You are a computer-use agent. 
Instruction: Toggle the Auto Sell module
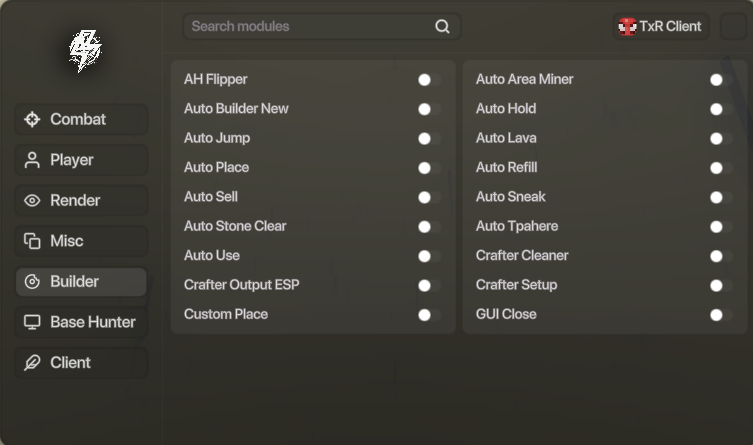(429, 197)
